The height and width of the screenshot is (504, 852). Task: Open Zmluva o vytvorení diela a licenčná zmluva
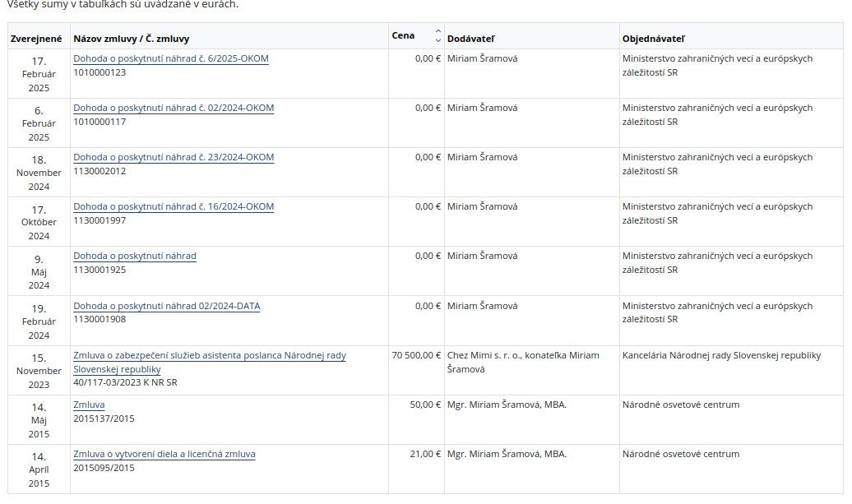pos(164,454)
